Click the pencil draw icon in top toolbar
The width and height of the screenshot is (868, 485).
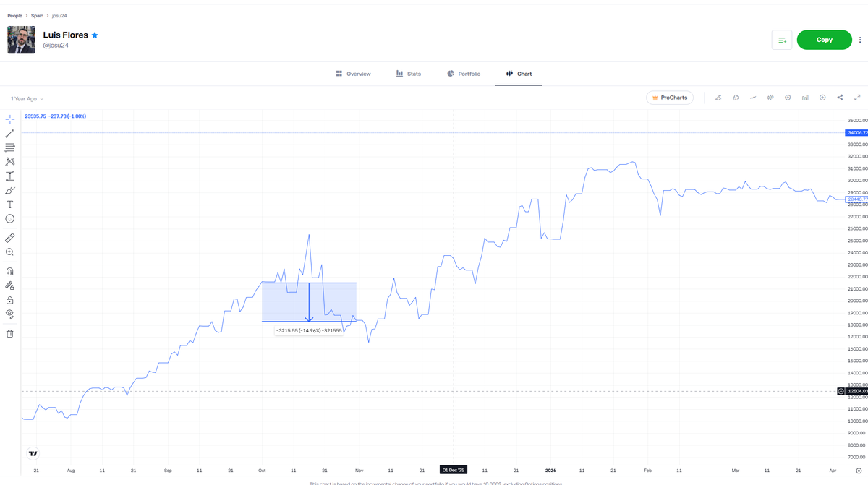[x=718, y=98]
